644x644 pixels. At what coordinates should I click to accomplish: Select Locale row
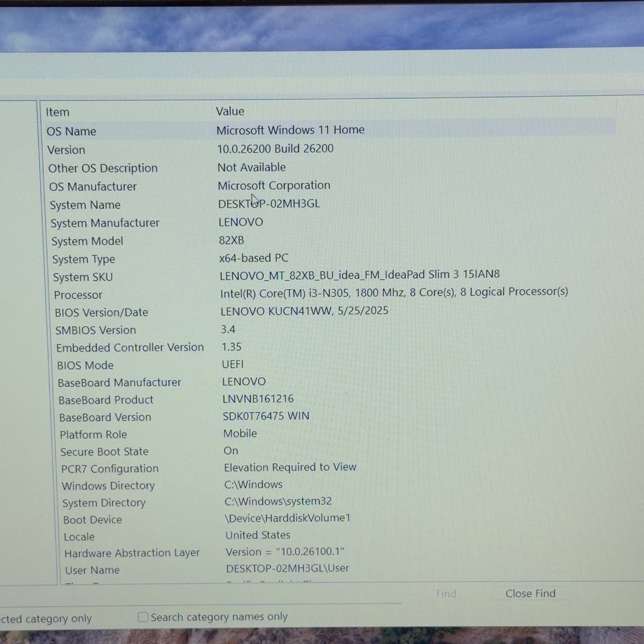tap(79, 537)
